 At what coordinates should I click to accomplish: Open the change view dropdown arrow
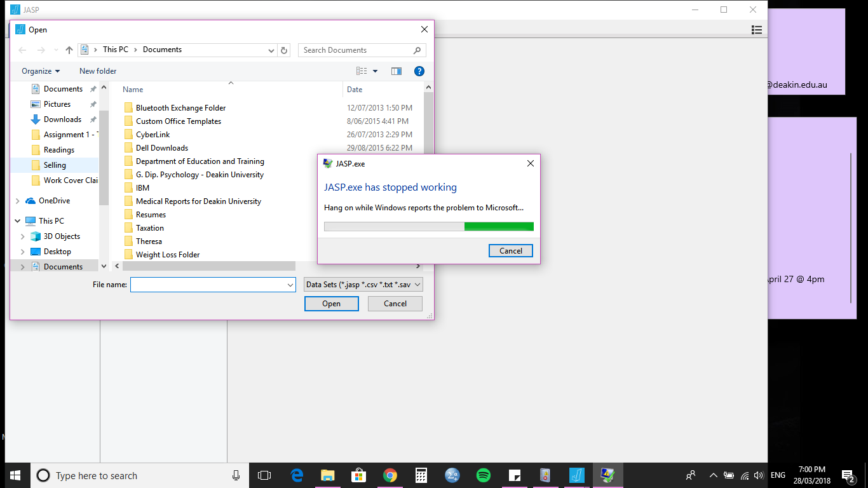pyautogui.click(x=375, y=71)
